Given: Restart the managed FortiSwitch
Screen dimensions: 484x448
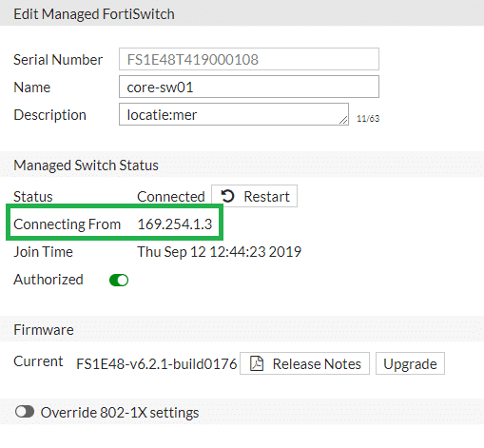Looking at the screenshot, I should coord(254,196).
